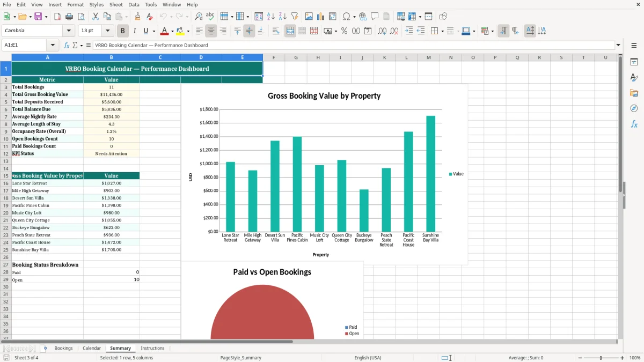Open the font size dropdown
This screenshot has height=362, width=644.
tap(108, 31)
